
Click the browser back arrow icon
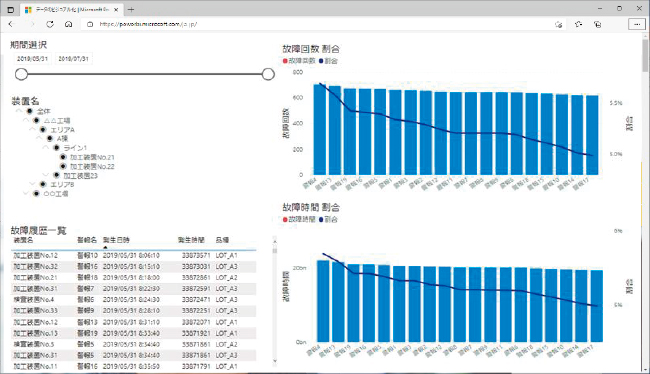tap(11, 24)
